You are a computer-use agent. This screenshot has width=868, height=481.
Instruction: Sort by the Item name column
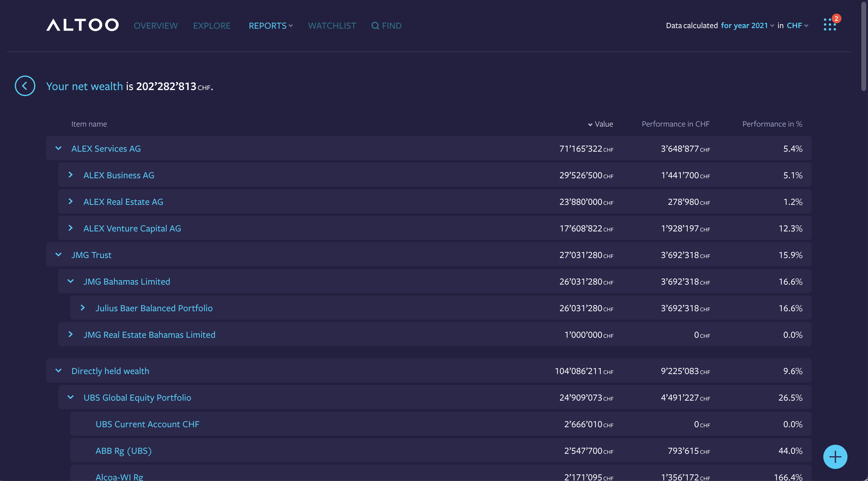[x=89, y=124]
